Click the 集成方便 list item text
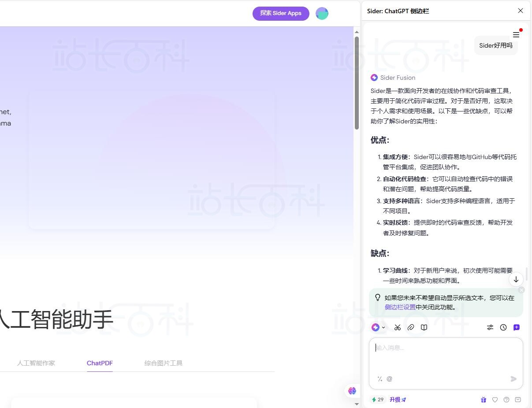Screen dimensions: 532x408 click(450, 162)
